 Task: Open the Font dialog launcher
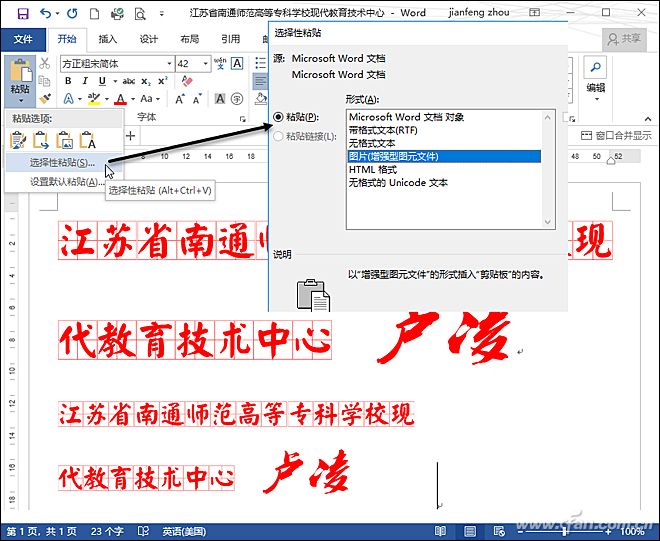[x=242, y=119]
